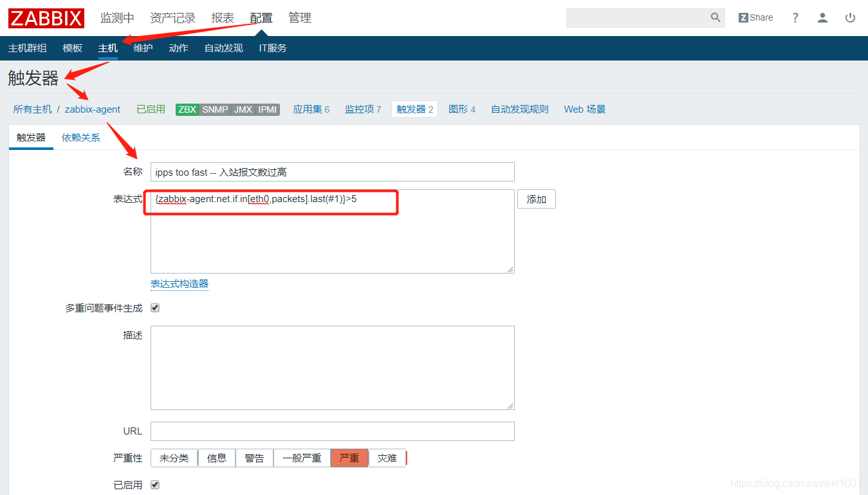Click the ZABBIX logo
868x495 pixels.
pos(46,18)
